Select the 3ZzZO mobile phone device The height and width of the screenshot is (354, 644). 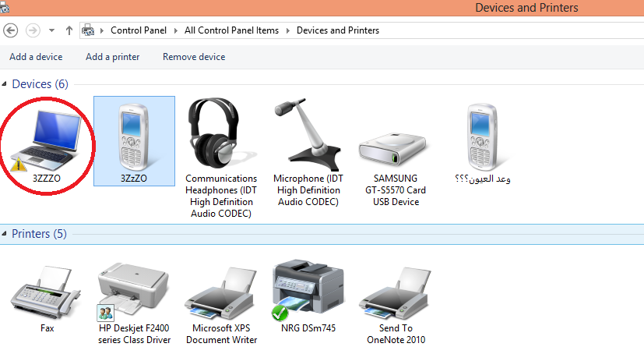click(x=134, y=136)
